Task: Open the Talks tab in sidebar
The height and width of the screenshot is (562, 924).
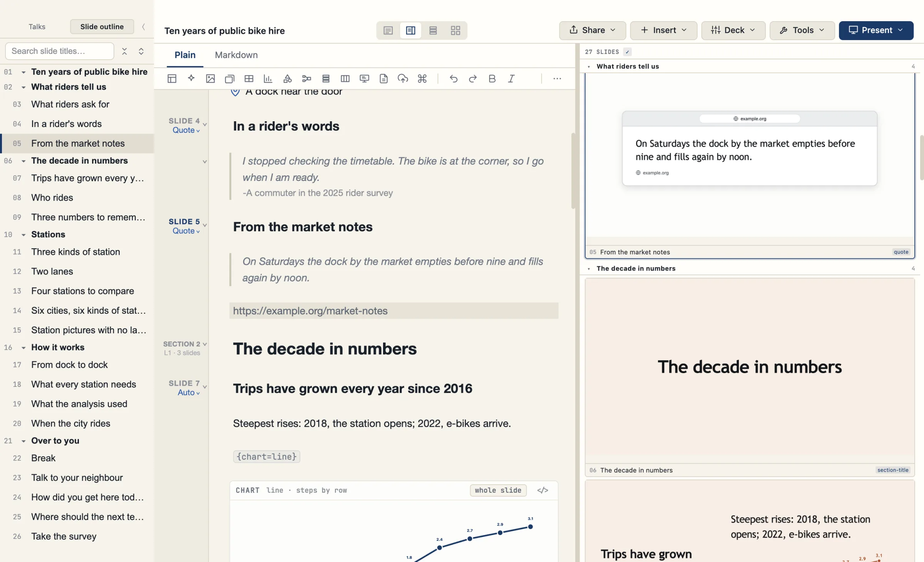Action: (37, 27)
